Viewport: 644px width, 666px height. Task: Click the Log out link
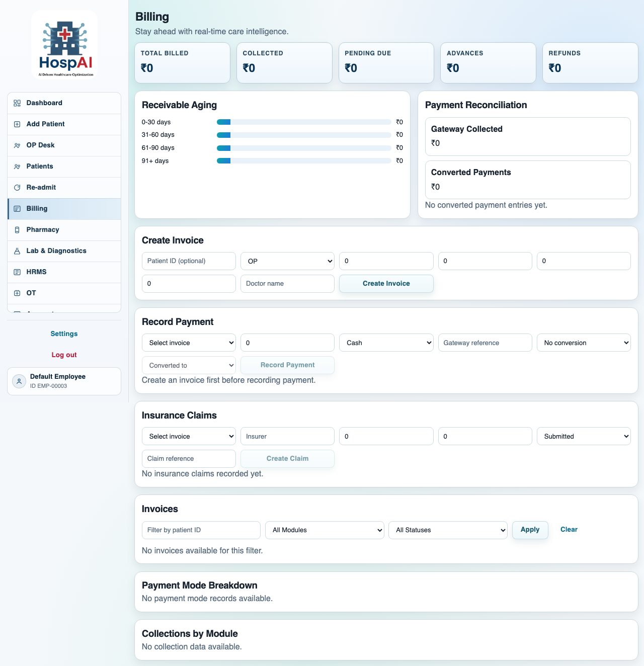[64, 355]
